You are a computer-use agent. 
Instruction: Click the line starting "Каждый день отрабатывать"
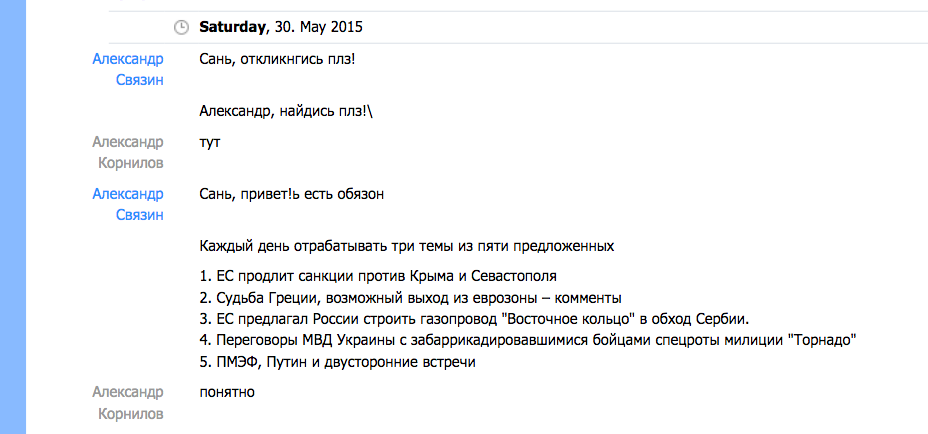406,245
